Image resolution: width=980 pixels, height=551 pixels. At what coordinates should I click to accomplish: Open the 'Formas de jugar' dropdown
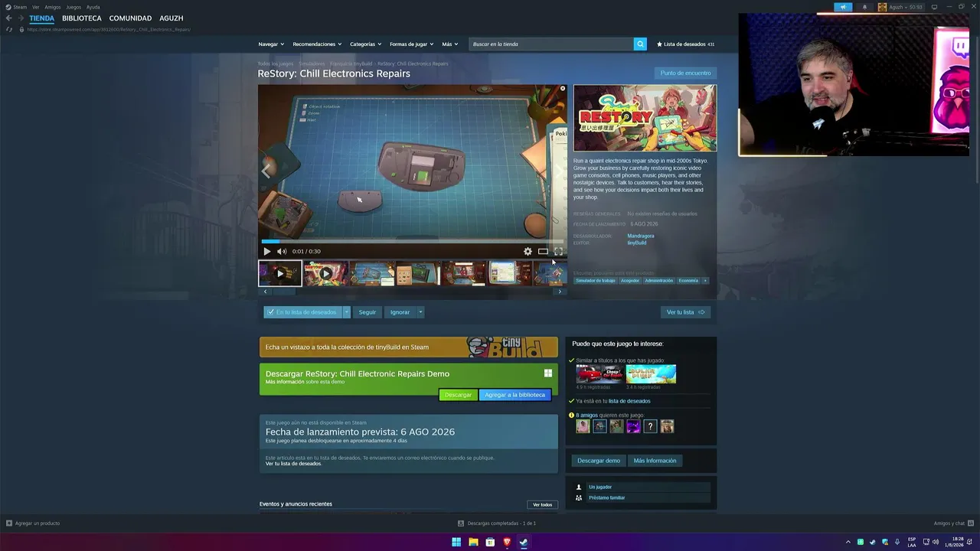[x=412, y=44]
